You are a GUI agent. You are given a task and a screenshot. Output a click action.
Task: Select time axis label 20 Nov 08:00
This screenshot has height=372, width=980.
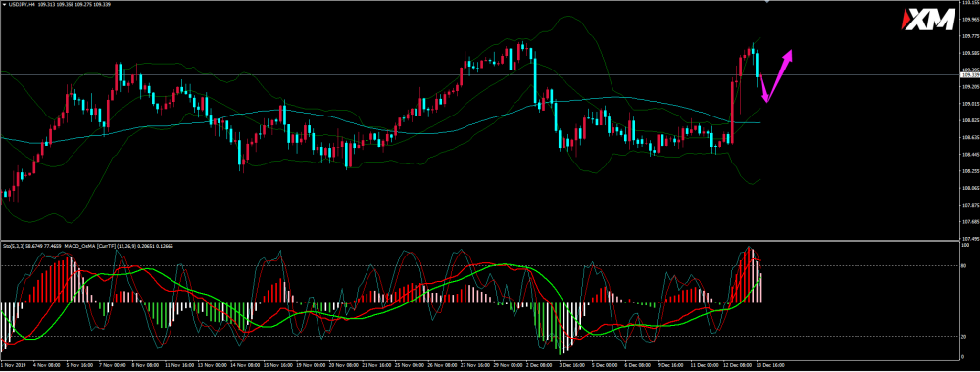pos(344,365)
